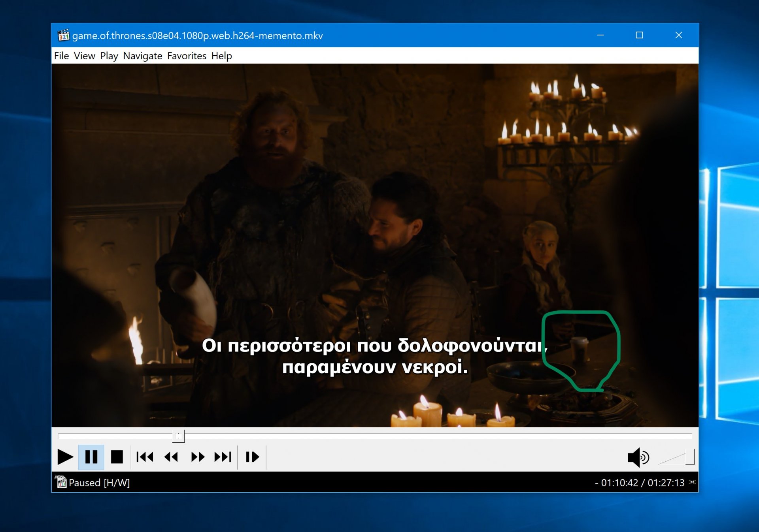The height and width of the screenshot is (532, 759).
Task: Click the seek bar thumb
Action: coord(178,436)
